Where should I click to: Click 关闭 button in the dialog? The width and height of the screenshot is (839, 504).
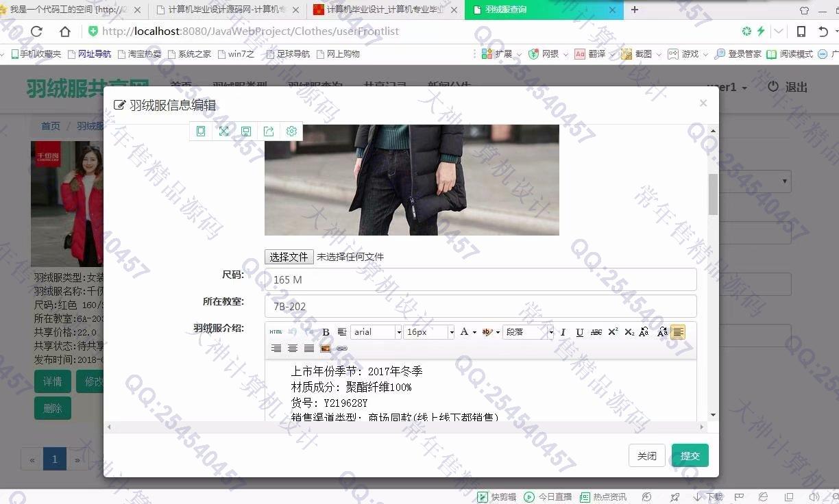tap(647, 455)
